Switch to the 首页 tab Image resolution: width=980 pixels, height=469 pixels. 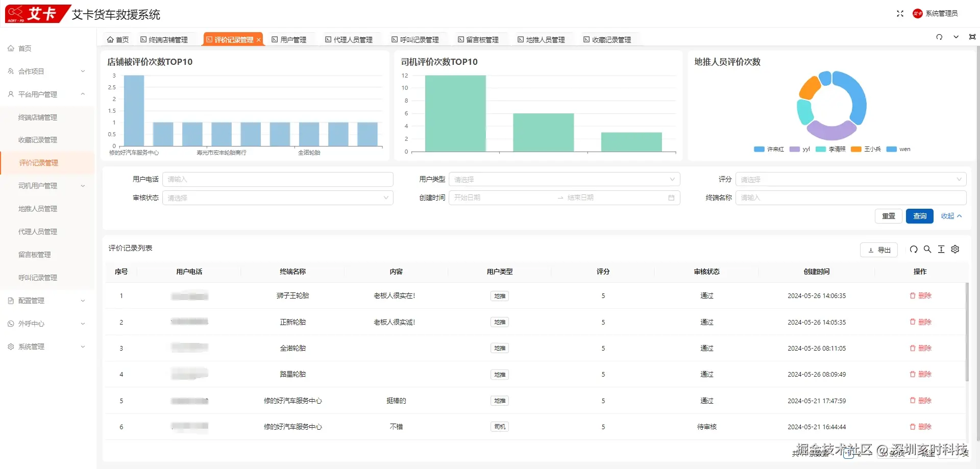(x=118, y=40)
